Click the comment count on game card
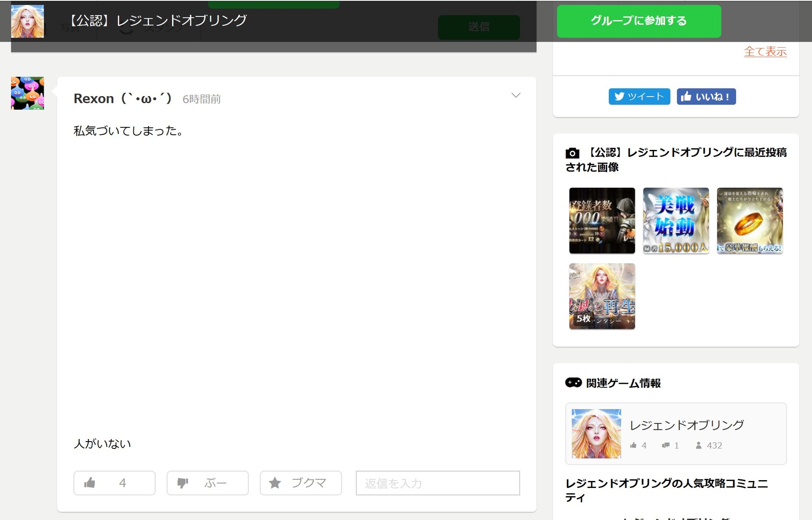 [670, 445]
